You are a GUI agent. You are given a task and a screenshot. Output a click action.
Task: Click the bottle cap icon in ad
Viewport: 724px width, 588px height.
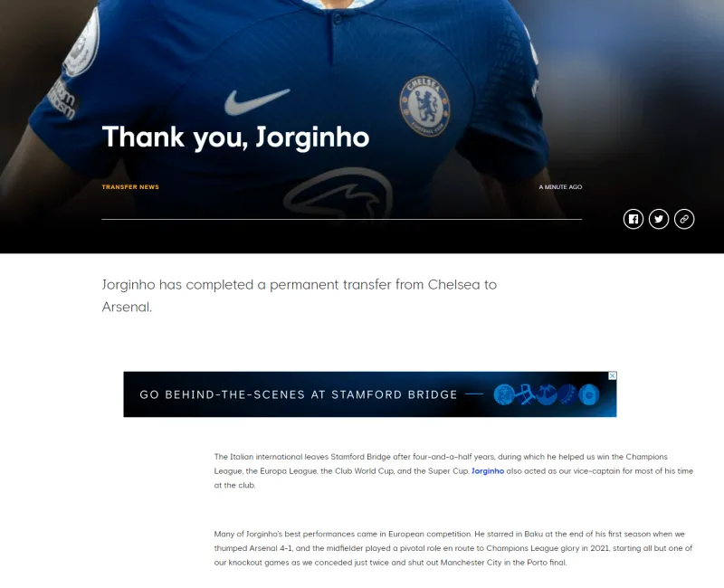[x=567, y=394]
